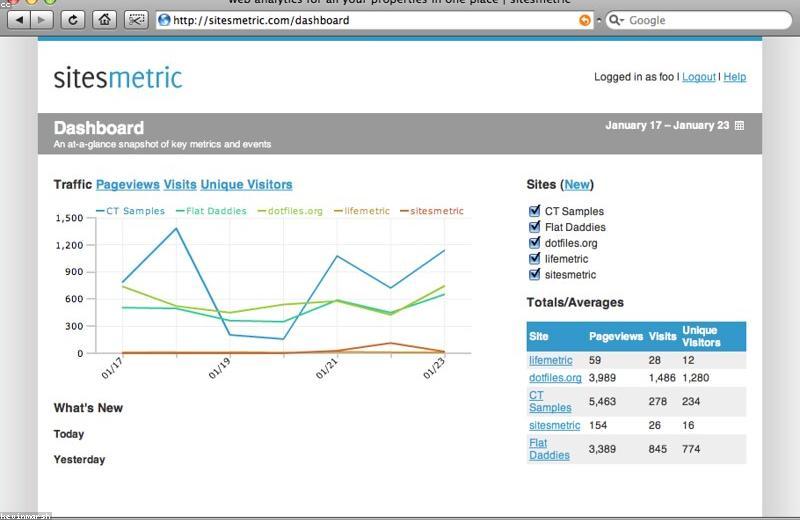Go forward with the browser forward arrow
Image resolution: width=800 pixels, height=520 pixels.
tap(42, 20)
